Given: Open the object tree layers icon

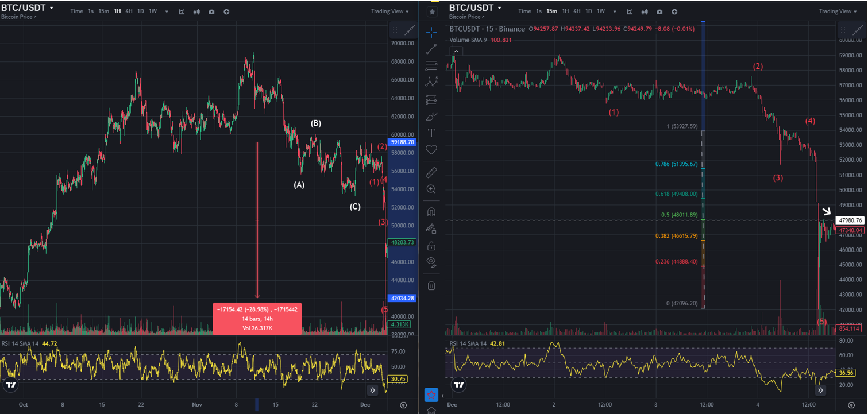Looking at the screenshot, I should pos(431,410).
